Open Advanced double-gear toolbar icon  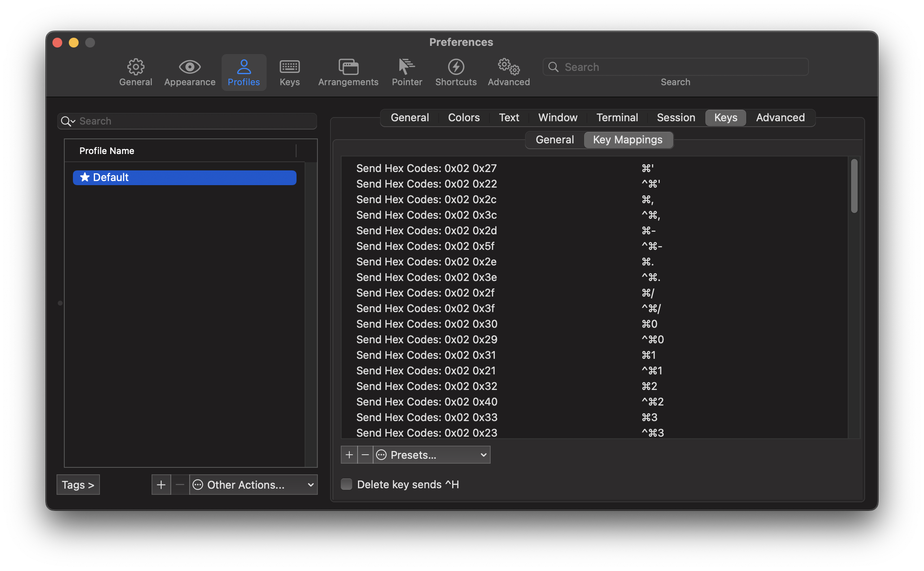[x=509, y=67]
